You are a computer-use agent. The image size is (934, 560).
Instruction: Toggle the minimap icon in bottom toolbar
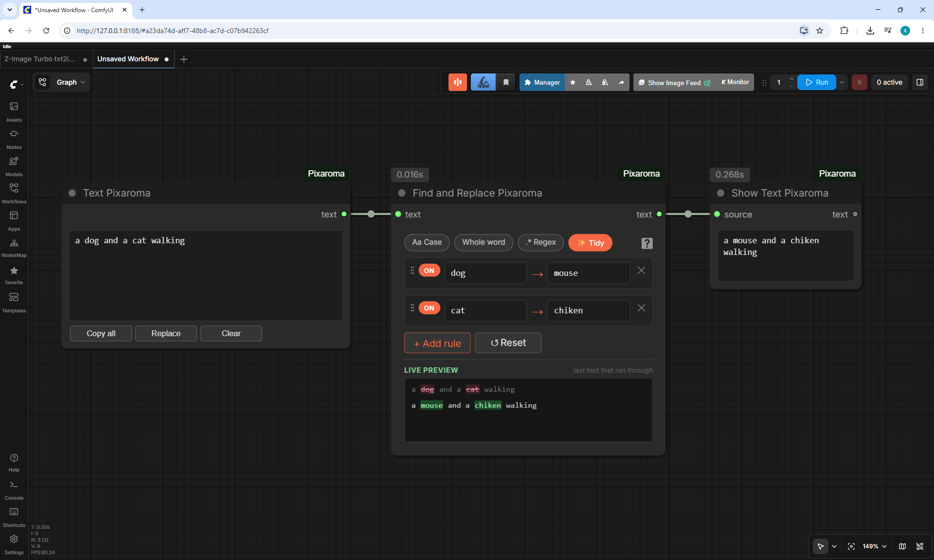[x=902, y=546]
